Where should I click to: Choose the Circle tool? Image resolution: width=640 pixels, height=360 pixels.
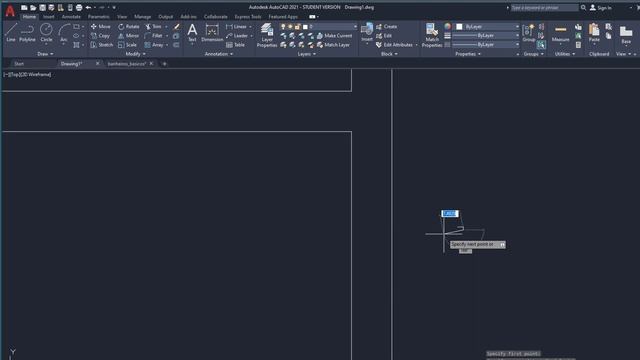(x=46, y=33)
